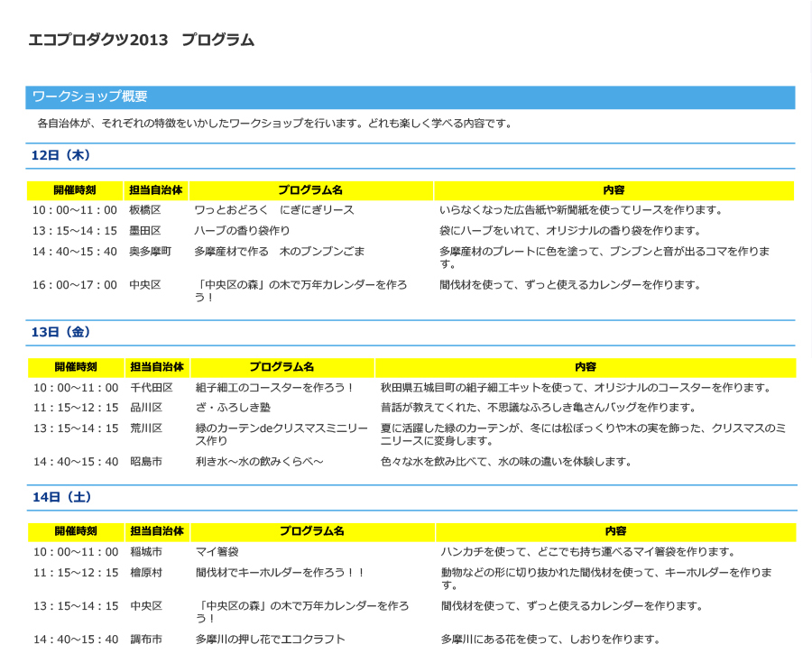Image resolution: width=812 pixels, height=672 pixels.
Task: Click 担当自治体 header in the 14日 table
Action: [x=157, y=531]
